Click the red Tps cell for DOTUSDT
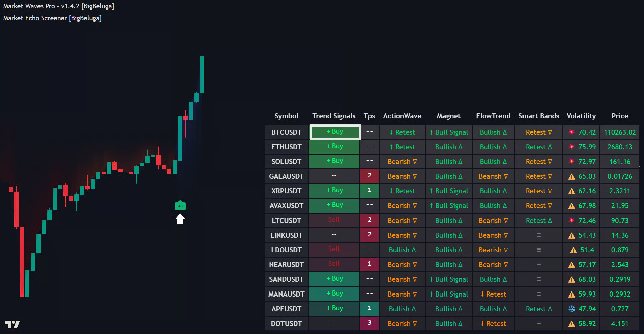The height and width of the screenshot is (334, 644). point(369,323)
